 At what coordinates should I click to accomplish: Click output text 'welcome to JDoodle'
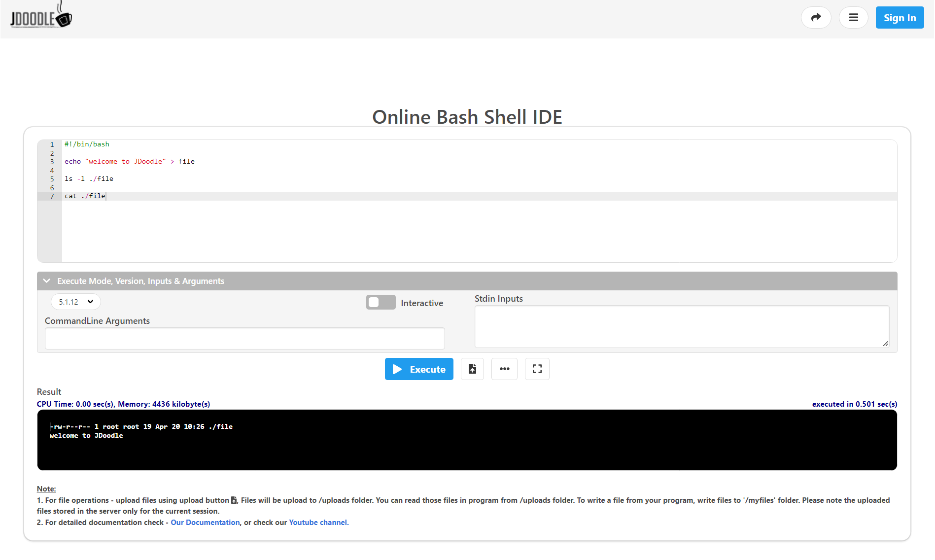(x=86, y=436)
